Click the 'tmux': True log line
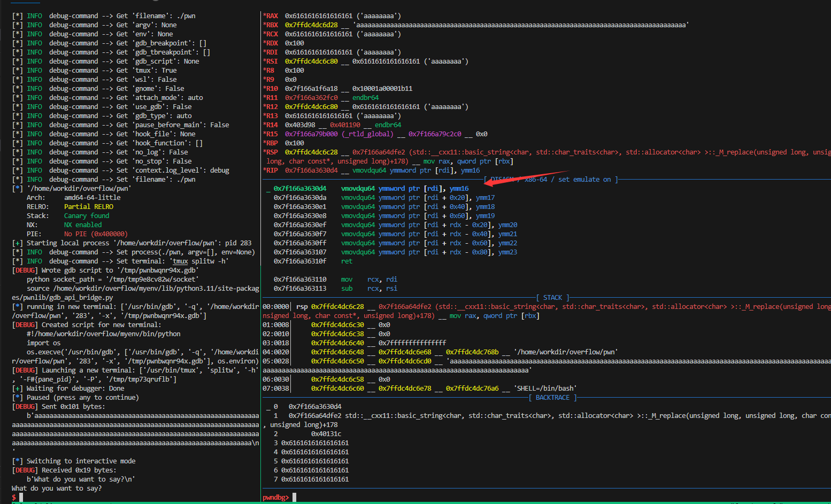 [94, 71]
